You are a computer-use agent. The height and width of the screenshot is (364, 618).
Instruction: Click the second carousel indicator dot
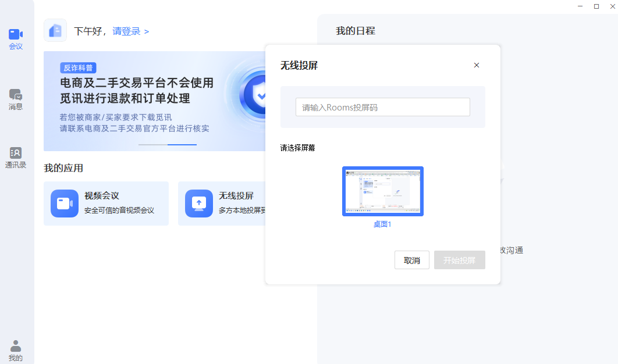[x=181, y=146]
